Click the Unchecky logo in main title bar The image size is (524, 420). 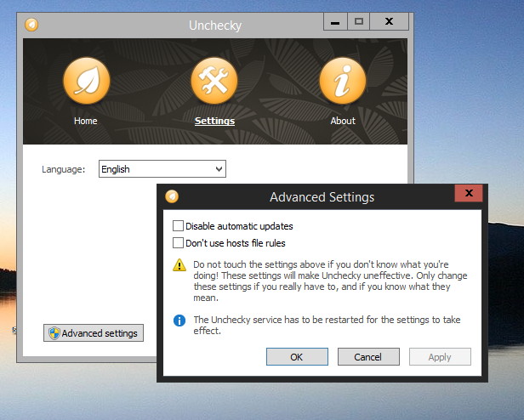31,25
